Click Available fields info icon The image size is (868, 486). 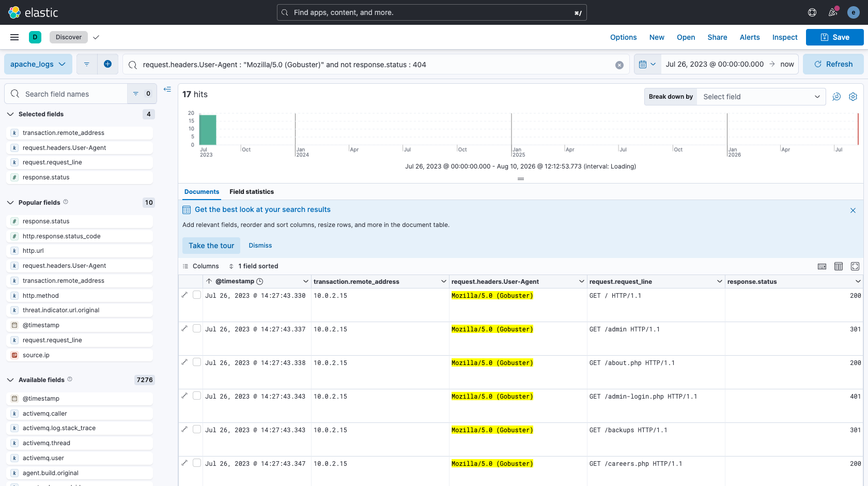tap(70, 379)
